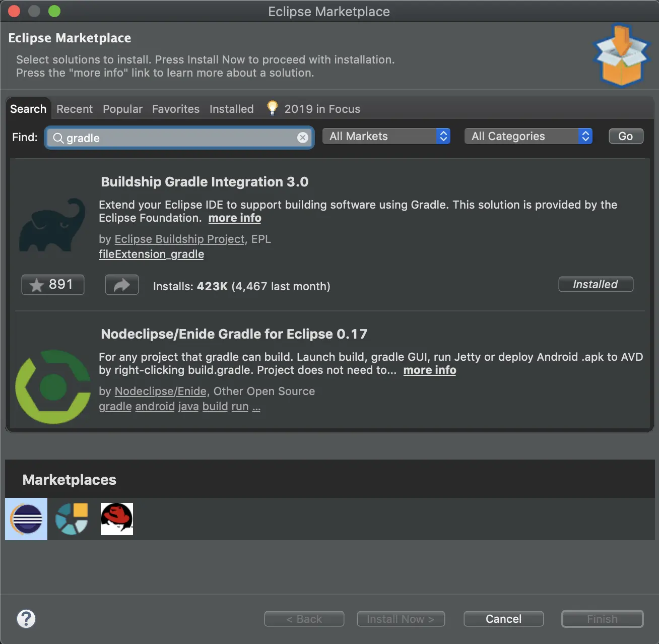Click the magnifier icon in Find field

point(58,138)
